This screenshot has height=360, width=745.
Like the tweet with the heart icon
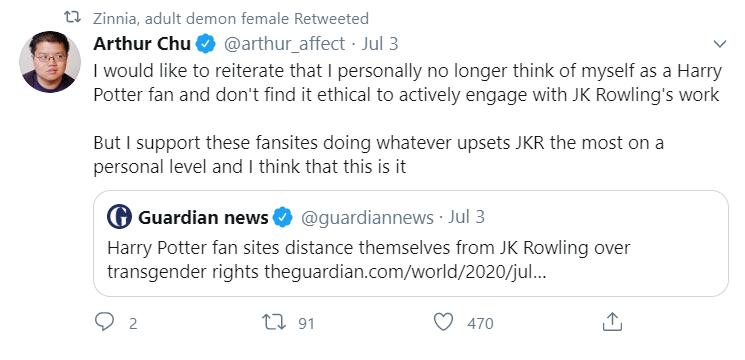click(443, 322)
